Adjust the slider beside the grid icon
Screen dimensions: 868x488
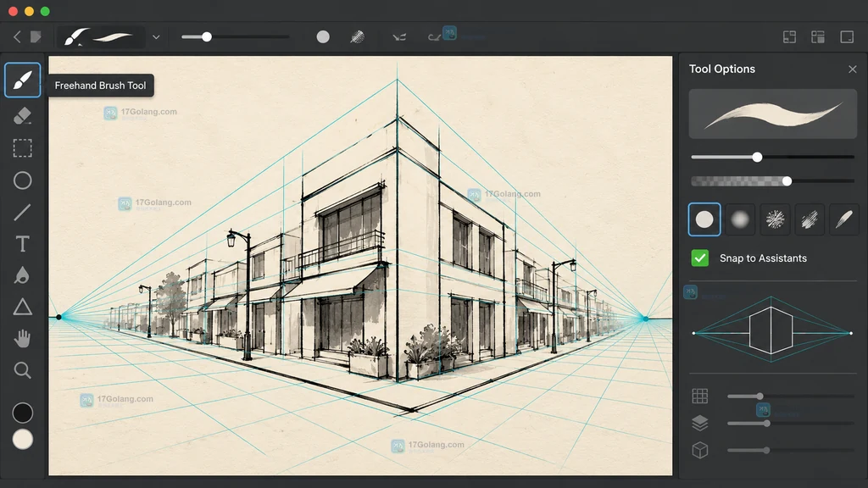pyautogui.click(x=791, y=396)
